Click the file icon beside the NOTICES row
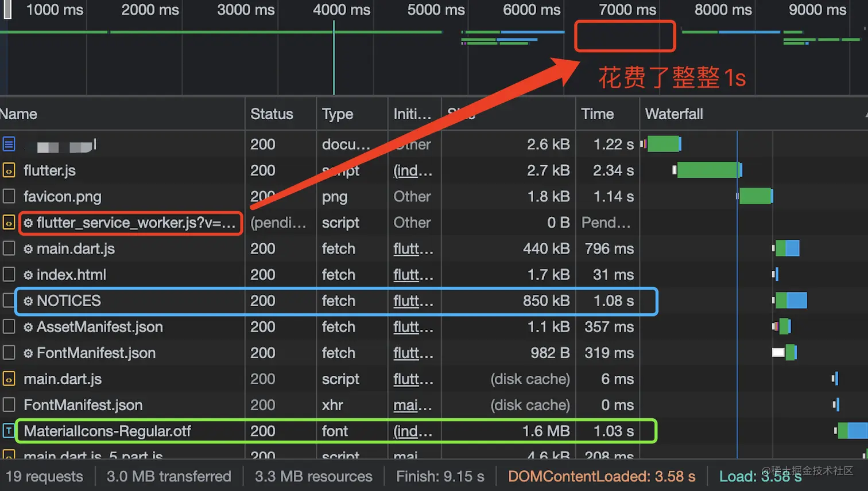Image resolution: width=868 pixels, height=491 pixels. pos(9,301)
